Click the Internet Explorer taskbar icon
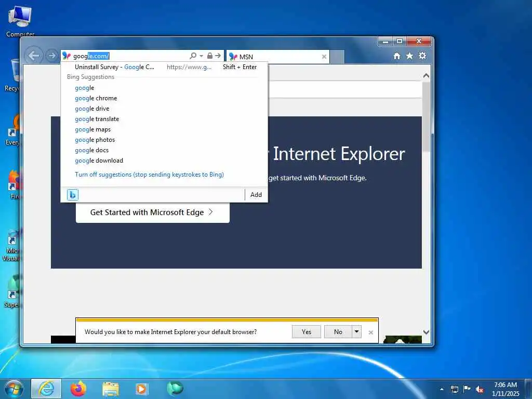This screenshot has height=399, width=532. pyautogui.click(x=46, y=389)
